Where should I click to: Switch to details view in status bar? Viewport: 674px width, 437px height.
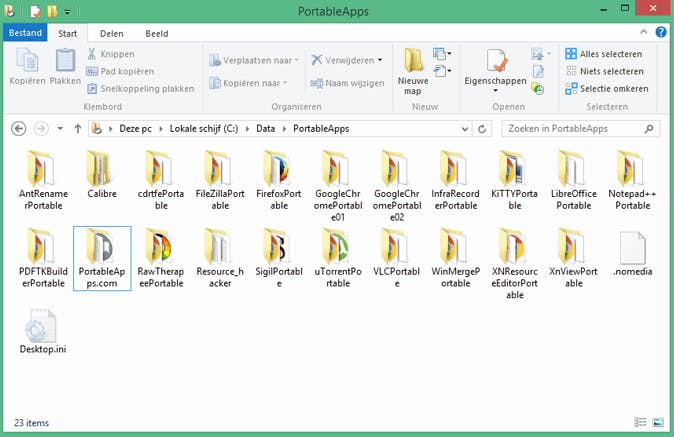(x=640, y=422)
